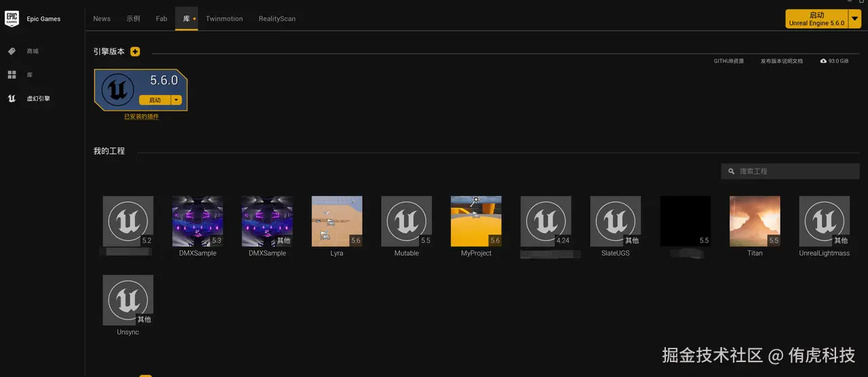
Task: Select the Unreal Engine sidebar icon
Action: [x=12, y=98]
